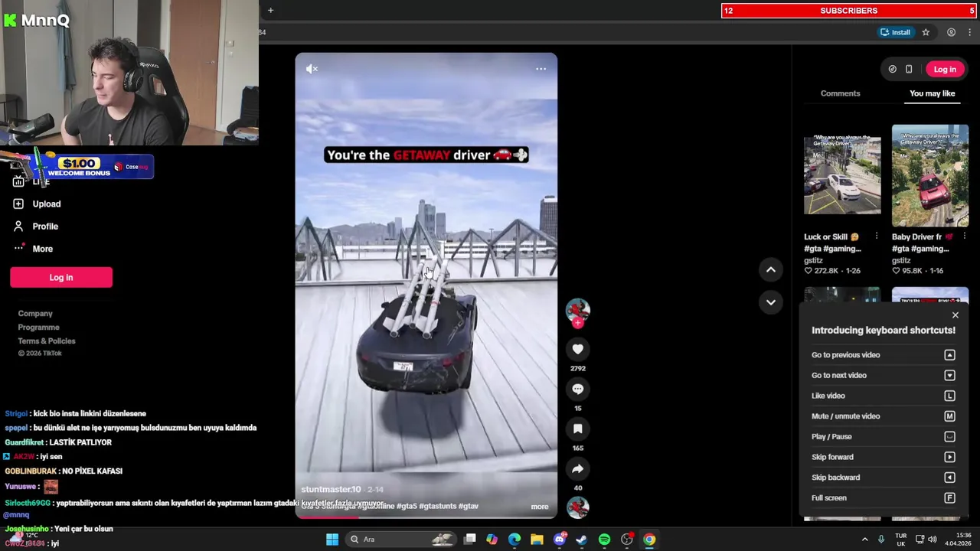Share the video using the arrow icon

tap(578, 468)
